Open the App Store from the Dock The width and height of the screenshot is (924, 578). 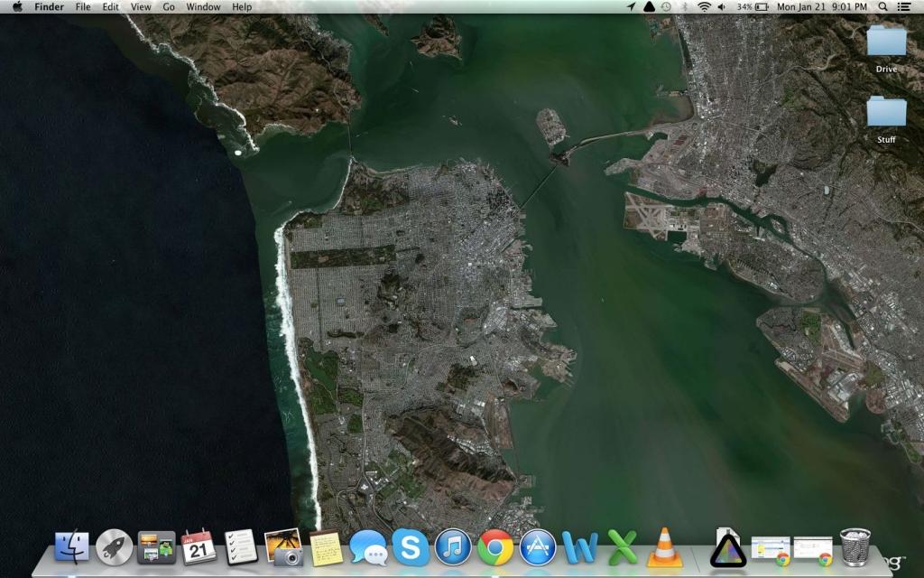538,547
